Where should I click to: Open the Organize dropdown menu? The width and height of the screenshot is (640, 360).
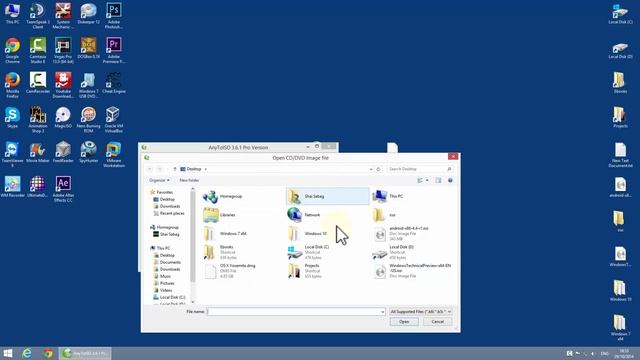pyautogui.click(x=159, y=180)
